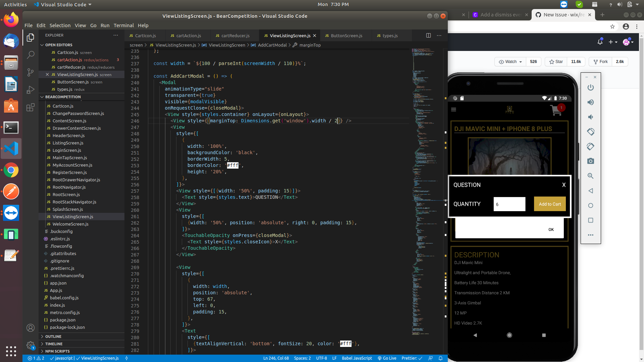Click the #fff color swatch on line 253

tap(233, 165)
